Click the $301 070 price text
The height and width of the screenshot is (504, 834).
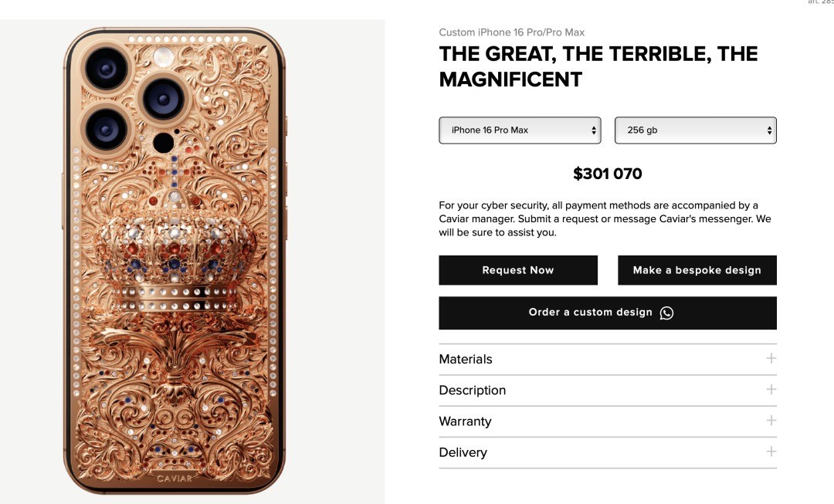coord(608,174)
